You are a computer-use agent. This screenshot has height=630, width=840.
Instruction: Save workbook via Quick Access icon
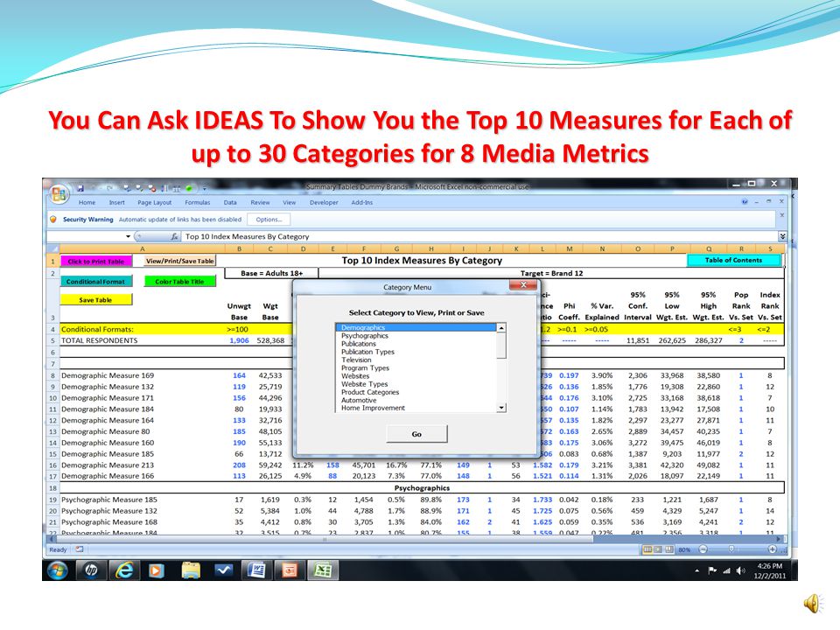(80, 188)
